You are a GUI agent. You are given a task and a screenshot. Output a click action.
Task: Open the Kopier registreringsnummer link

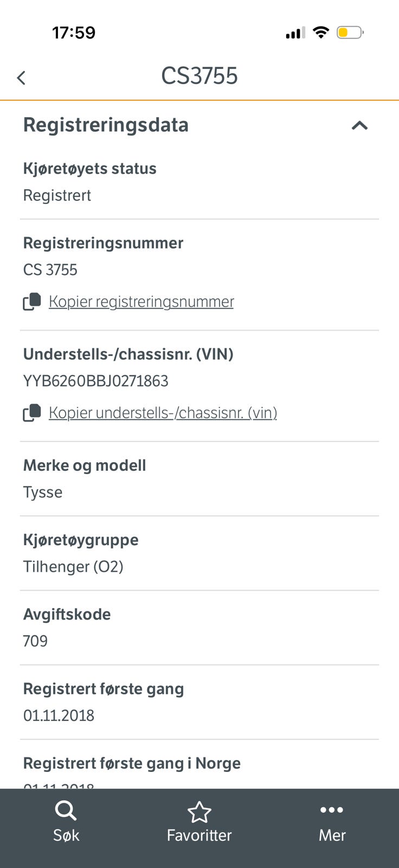141,302
